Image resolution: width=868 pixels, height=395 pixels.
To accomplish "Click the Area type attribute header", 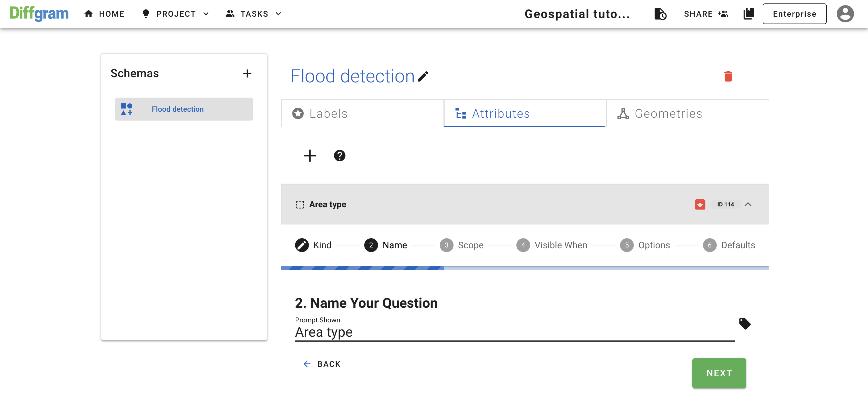I will [525, 204].
